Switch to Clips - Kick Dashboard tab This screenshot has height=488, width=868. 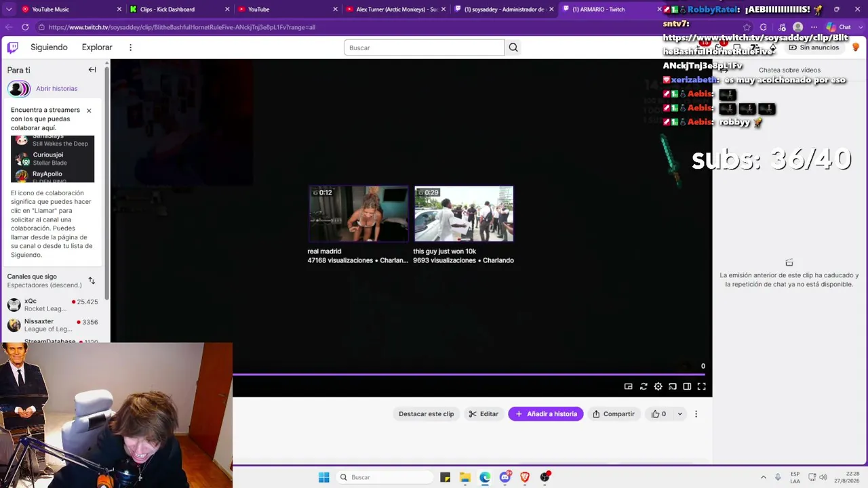178,9
